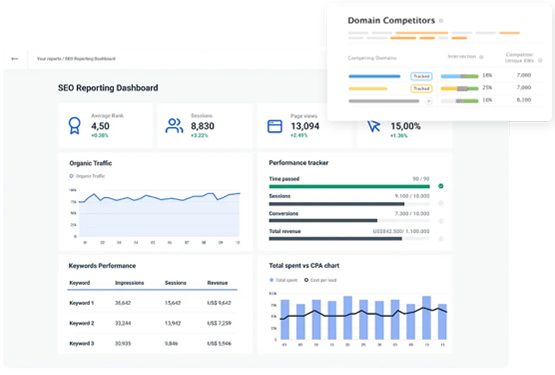Click Competing Domains column header

tap(372, 58)
